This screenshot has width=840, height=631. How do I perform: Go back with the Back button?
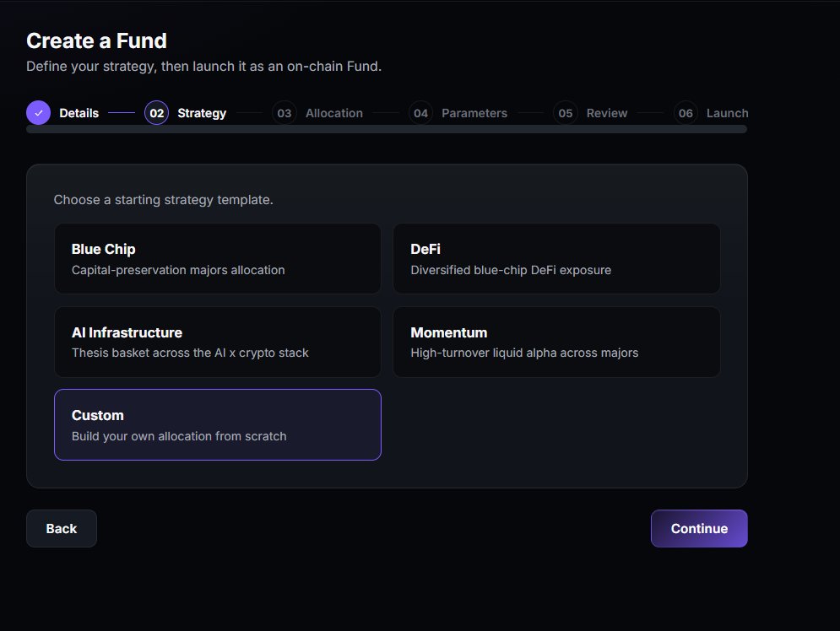62,529
